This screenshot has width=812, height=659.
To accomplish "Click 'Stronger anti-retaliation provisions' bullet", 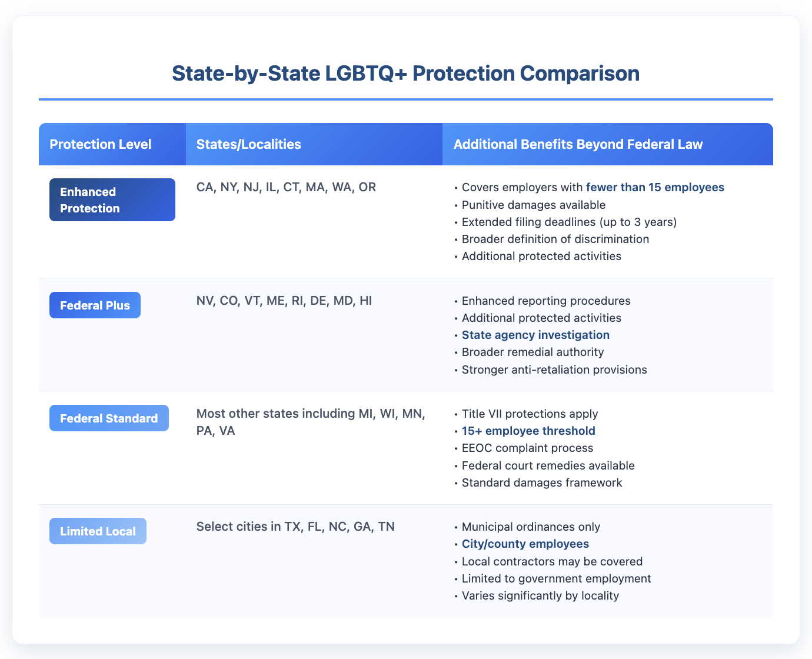I will click(x=554, y=370).
